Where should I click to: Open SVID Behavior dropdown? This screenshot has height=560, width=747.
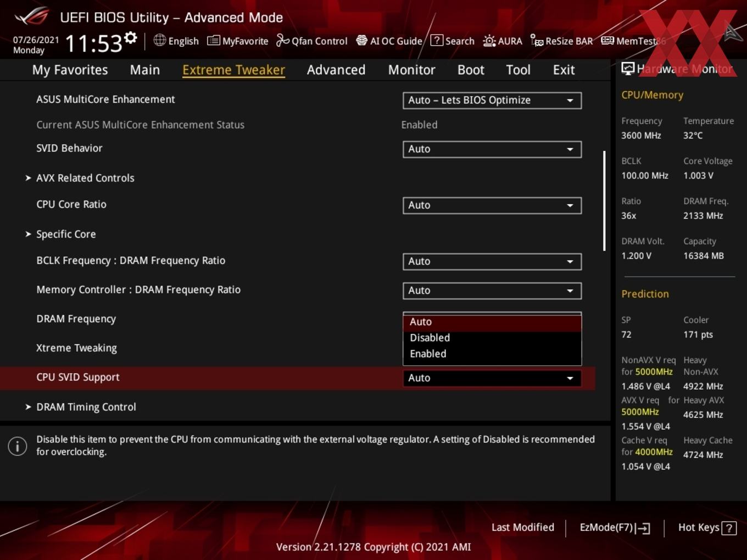(492, 149)
